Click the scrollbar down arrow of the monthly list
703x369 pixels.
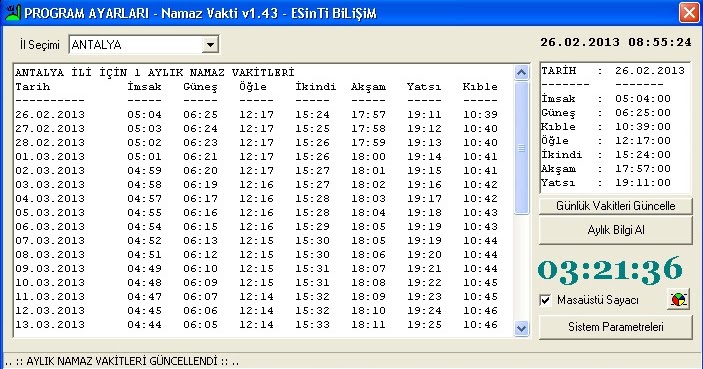point(521,329)
